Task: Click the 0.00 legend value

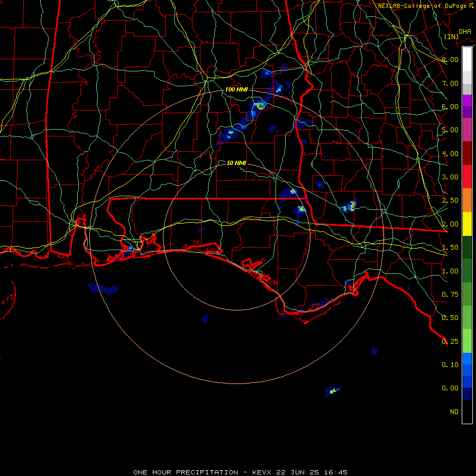Action: (x=450, y=388)
